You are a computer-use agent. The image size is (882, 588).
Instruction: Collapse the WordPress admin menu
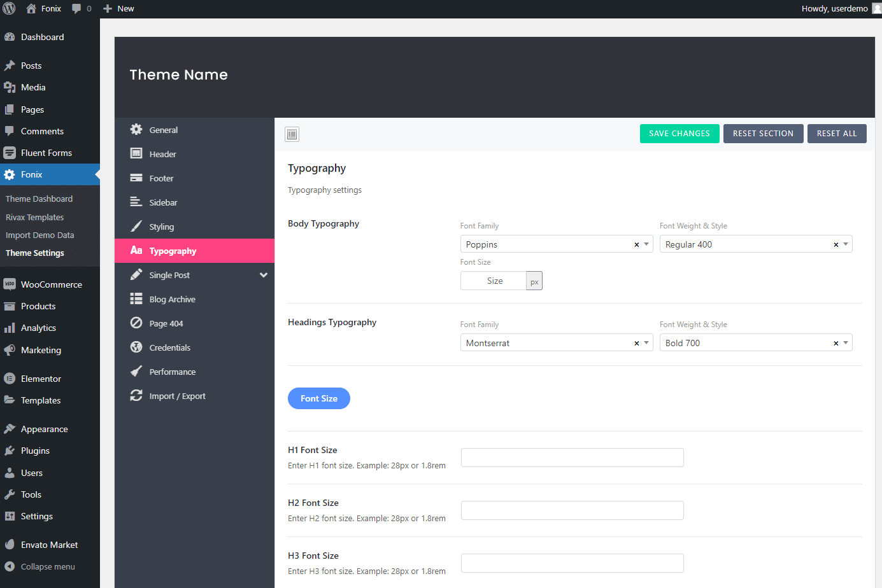tap(48, 566)
